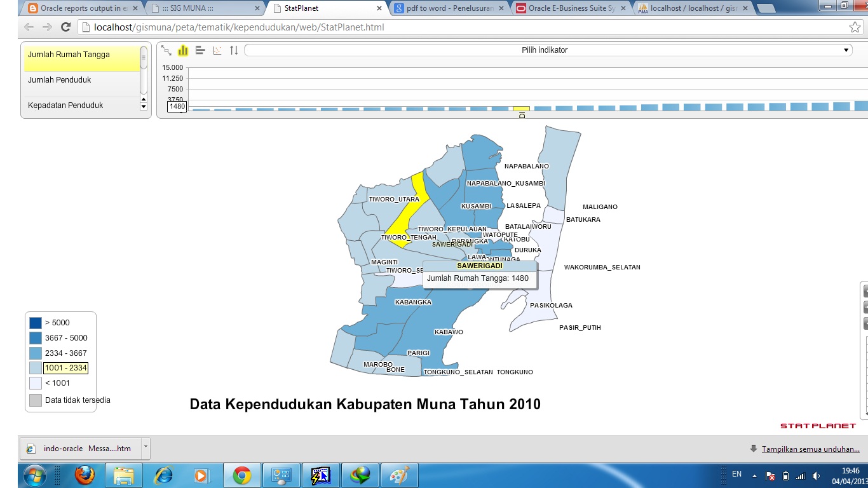Open the scatter plot view
This screenshot has height=488, width=868.
tap(217, 50)
